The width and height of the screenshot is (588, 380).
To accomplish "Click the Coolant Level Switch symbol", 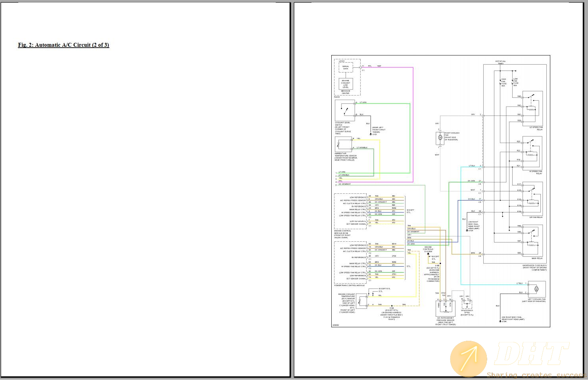I will [345, 110].
